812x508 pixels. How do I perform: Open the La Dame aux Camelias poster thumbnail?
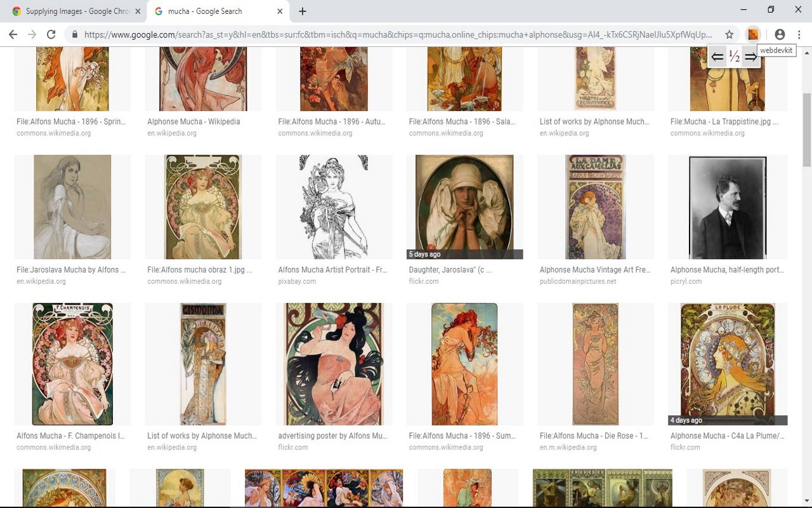pos(595,207)
